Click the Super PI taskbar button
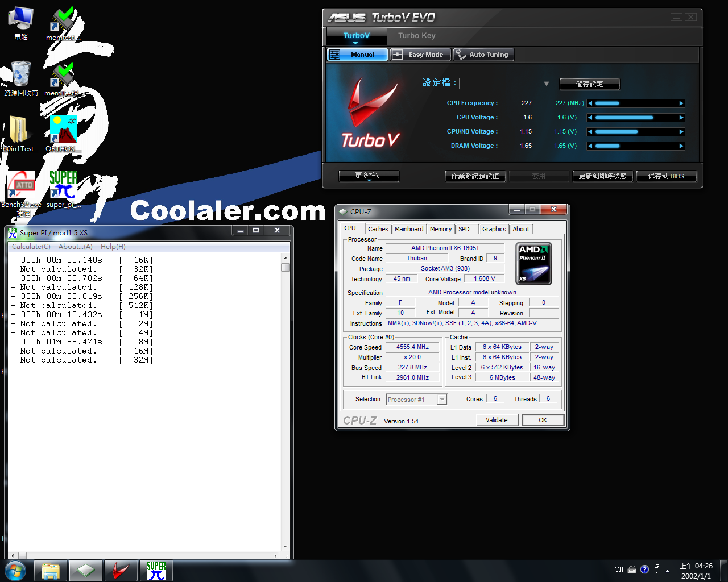This screenshot has width=728, height=582. coord(156,571)
